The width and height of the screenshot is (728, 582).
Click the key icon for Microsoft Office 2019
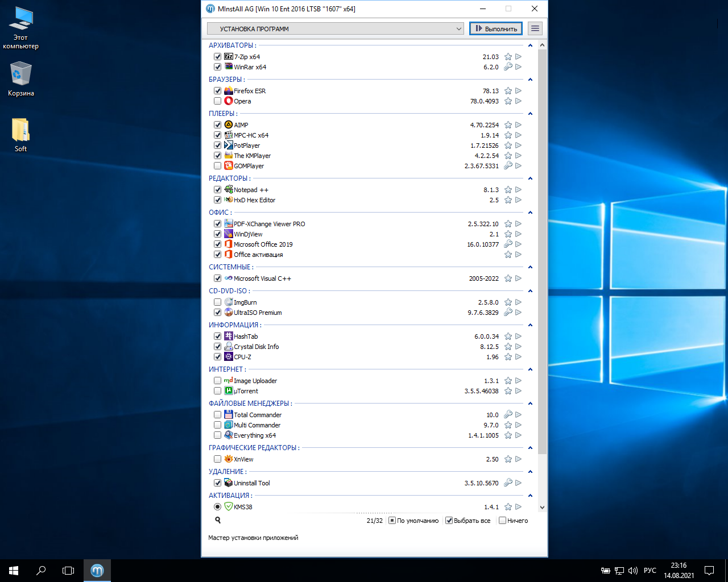(508, 244)
